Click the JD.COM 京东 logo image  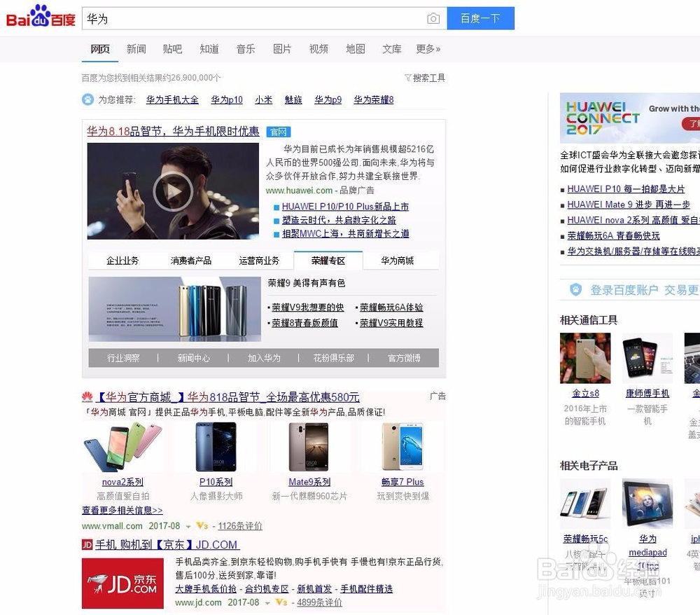(x=122, y=583)
